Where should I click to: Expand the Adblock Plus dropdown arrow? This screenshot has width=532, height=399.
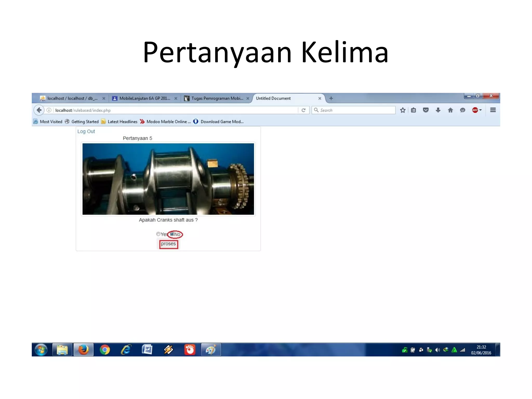480,110
